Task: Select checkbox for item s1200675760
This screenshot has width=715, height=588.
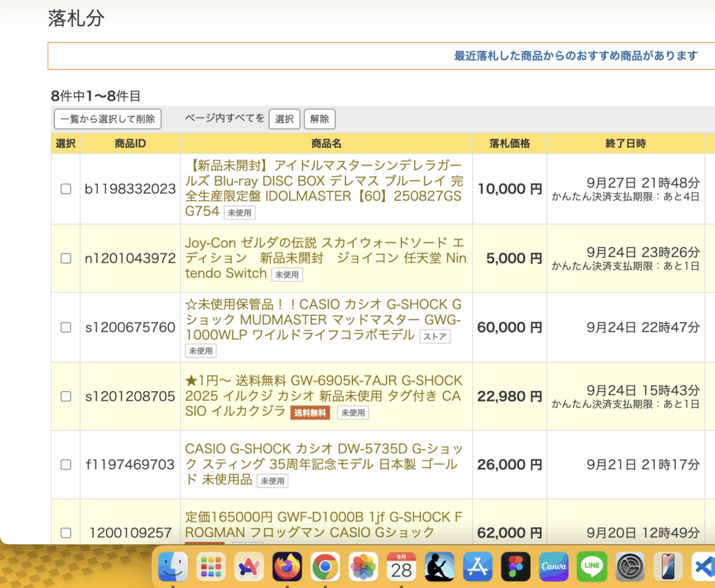Action: tap(66, 327)
